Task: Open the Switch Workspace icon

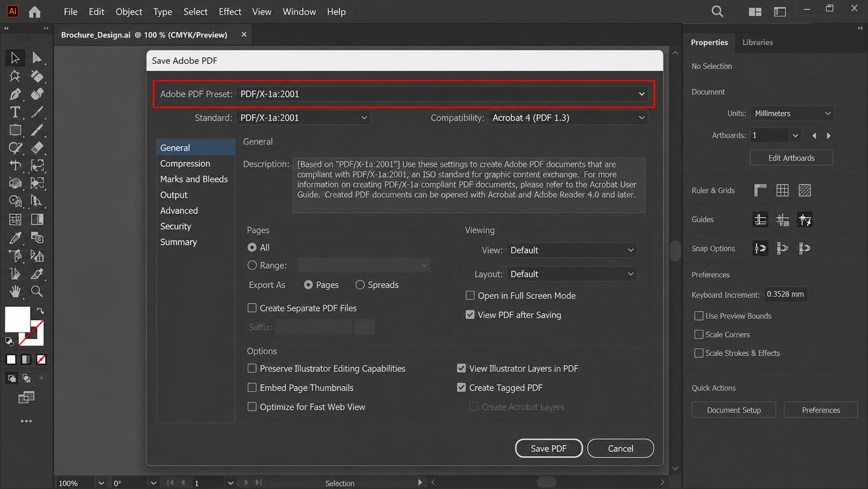Action: coord(780,11)
